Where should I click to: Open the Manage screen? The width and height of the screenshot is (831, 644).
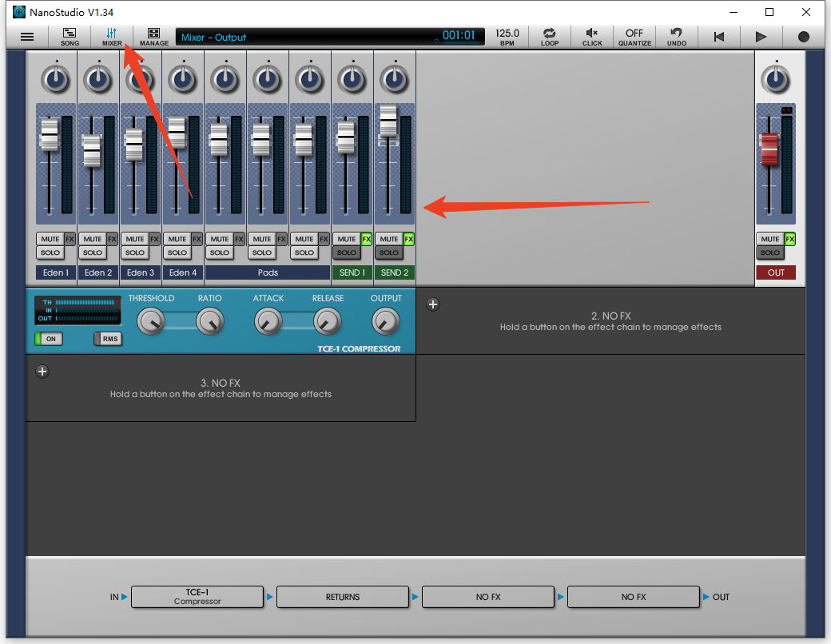[x=154, y=37]
